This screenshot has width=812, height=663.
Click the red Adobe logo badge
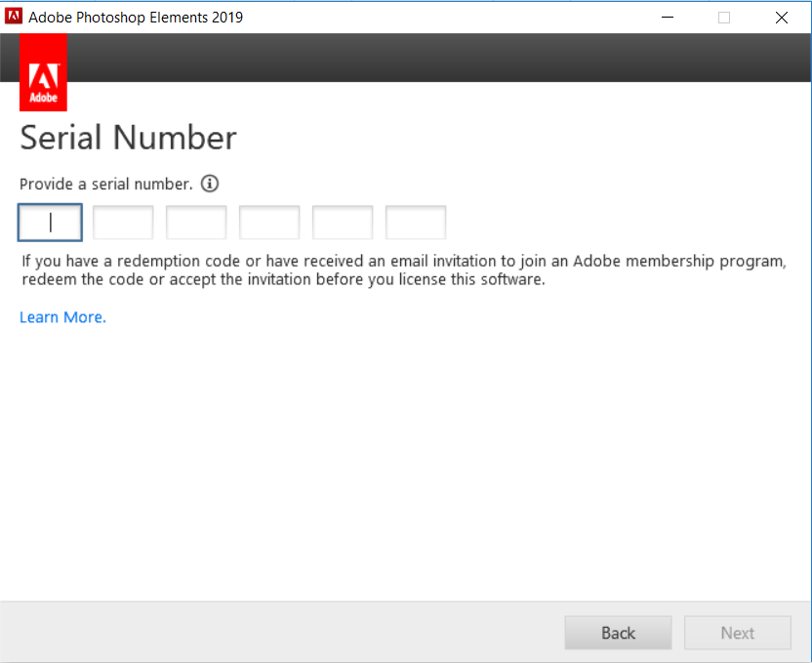pyautogui.click(x=43, y=72)
